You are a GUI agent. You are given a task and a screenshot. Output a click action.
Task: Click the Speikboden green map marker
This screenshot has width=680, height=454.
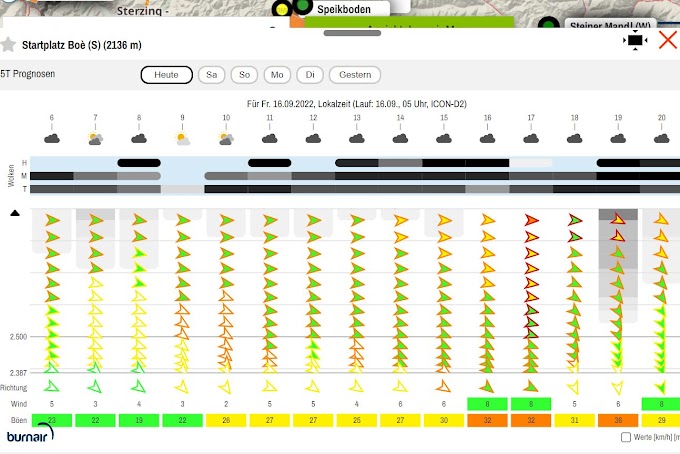coord(302,7)
